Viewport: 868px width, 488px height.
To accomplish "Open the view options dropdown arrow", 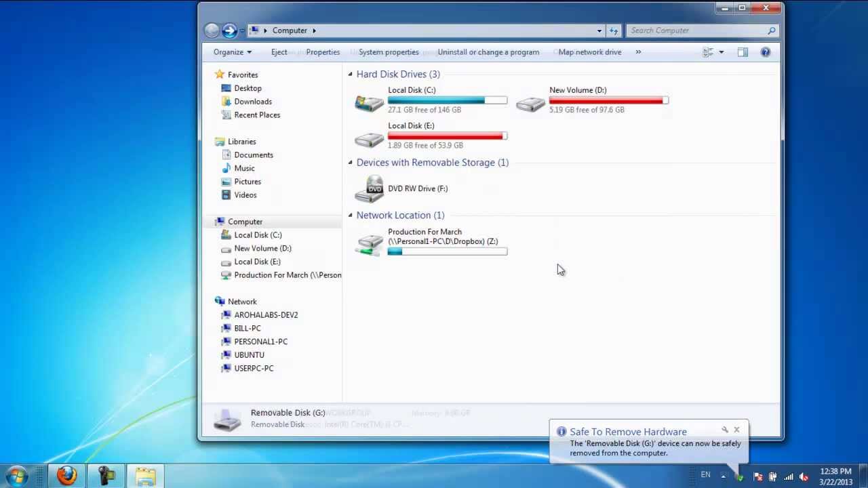I will (721, 52).
